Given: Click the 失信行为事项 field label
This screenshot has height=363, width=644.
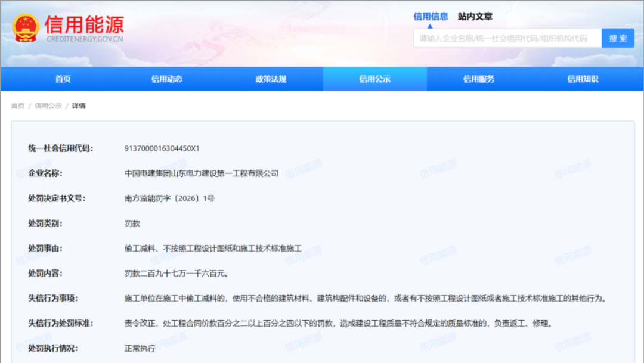Looking at the screenshot, I should [53, 299].
